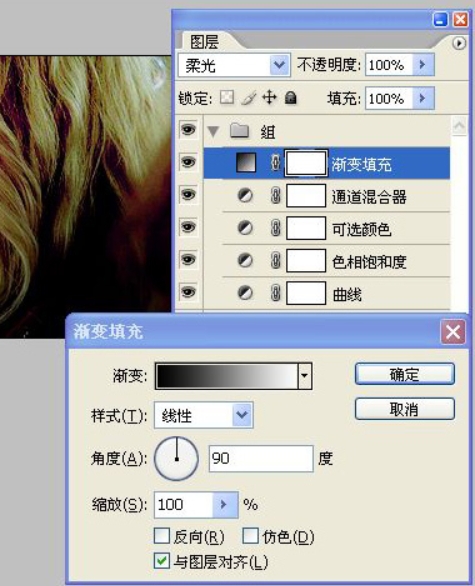
Task: Click the 取消 cancel button
Action: [x=405, y=409]
